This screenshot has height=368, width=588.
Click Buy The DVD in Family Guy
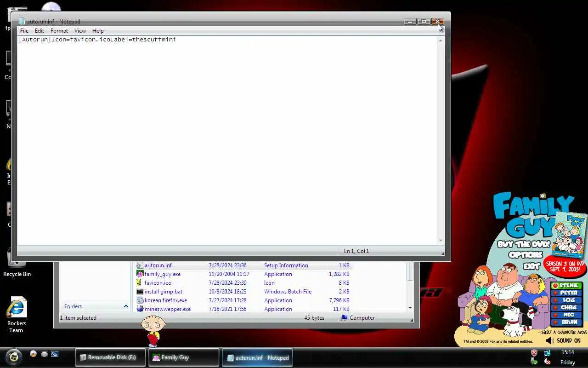(x=524, y=244)
